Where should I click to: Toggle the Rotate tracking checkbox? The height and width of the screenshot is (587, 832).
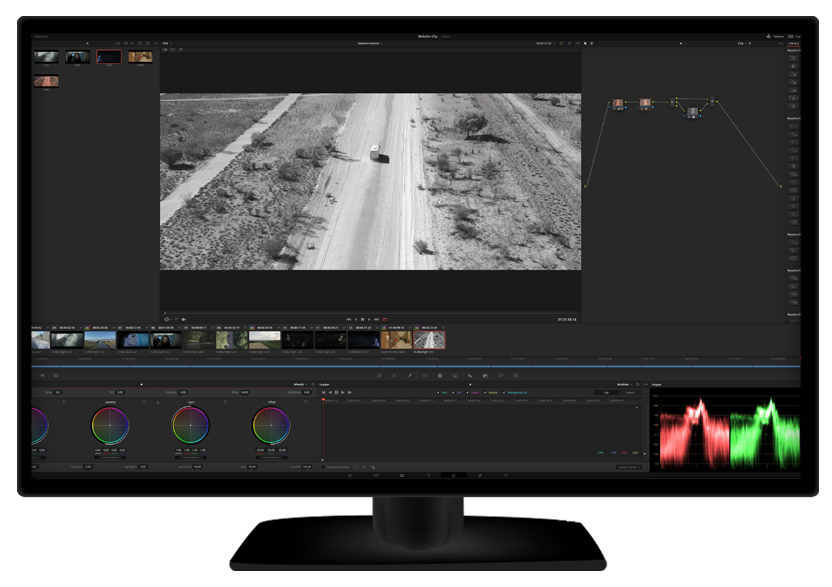pos(485,393)
